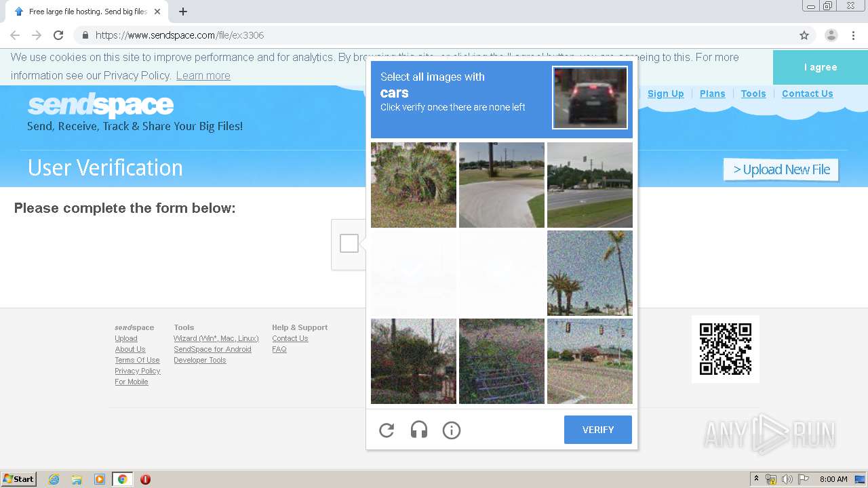868x488 pixels.
Task: Accept cookies with I agree button
Action: click(x=821, y=67)
